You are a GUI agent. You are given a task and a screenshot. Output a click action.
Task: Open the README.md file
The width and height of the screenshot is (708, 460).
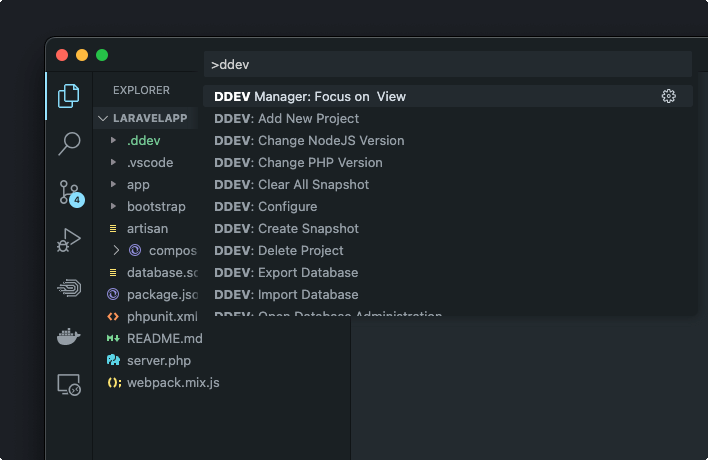(x=164, y=338)
